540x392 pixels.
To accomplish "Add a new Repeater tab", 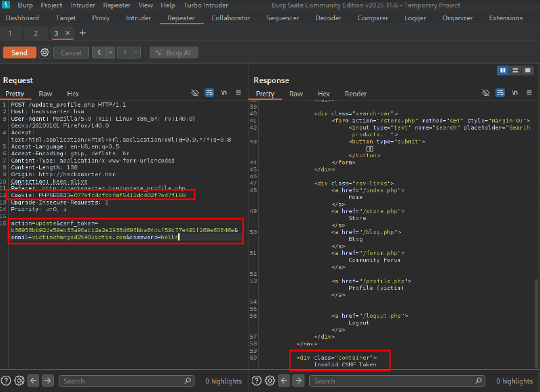I will pyautogui.click(x=82, y=33).
